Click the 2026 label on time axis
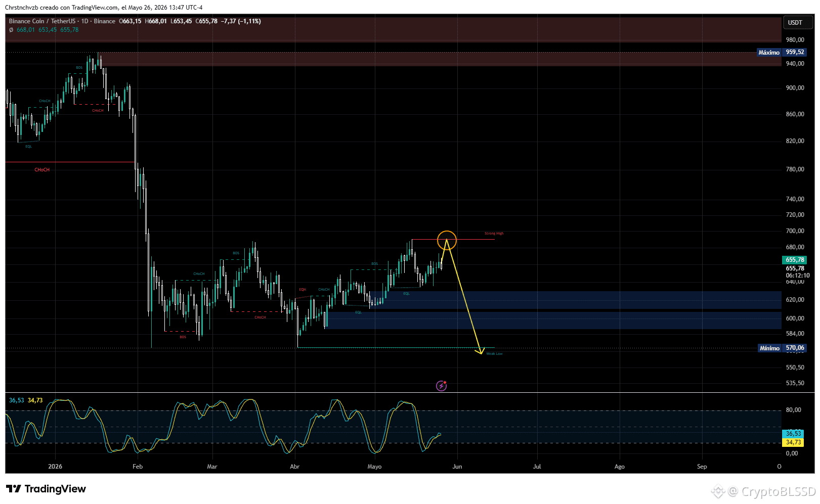 55,467
